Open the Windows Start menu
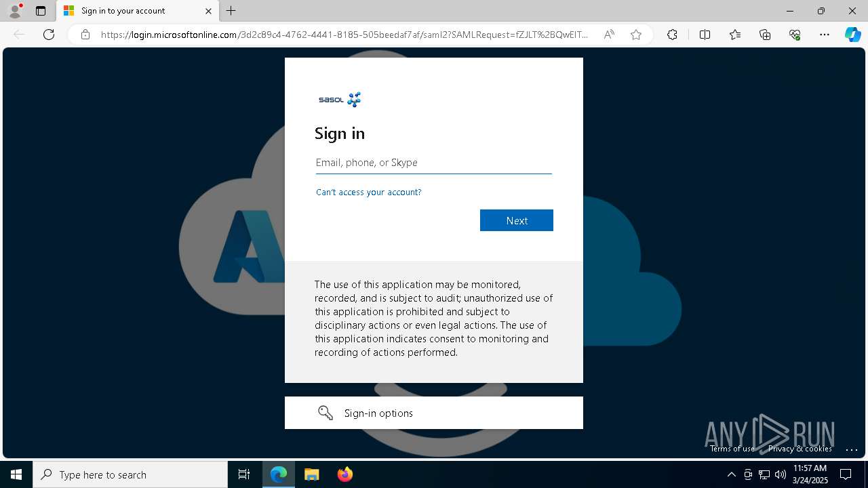 pos(16,474)
